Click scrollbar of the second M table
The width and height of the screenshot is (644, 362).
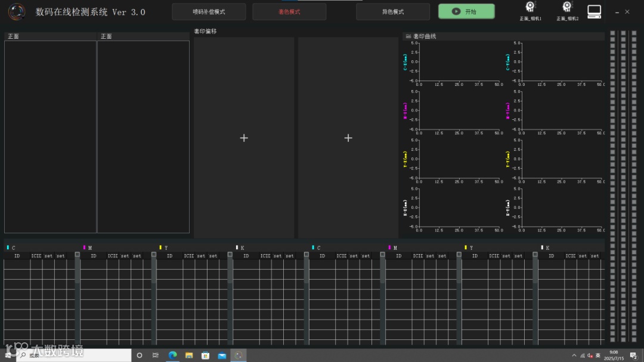pos(459,298)
